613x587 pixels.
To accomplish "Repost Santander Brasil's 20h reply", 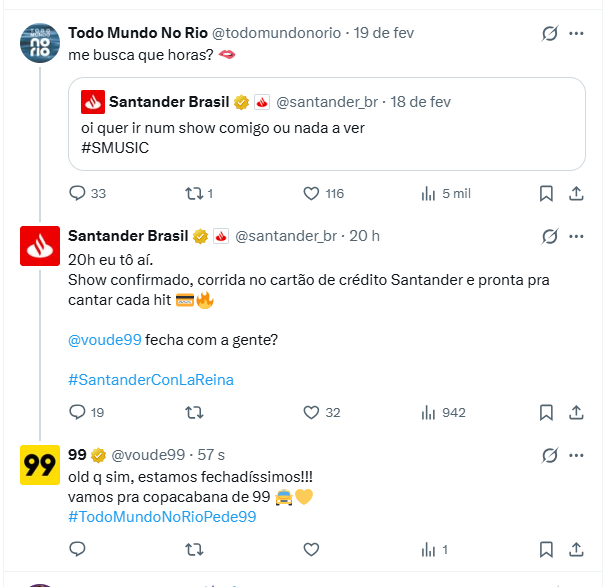I will click(196, 412).
